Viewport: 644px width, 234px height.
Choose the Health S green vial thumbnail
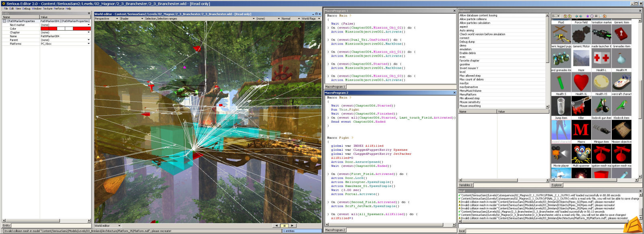coord(561,82)
